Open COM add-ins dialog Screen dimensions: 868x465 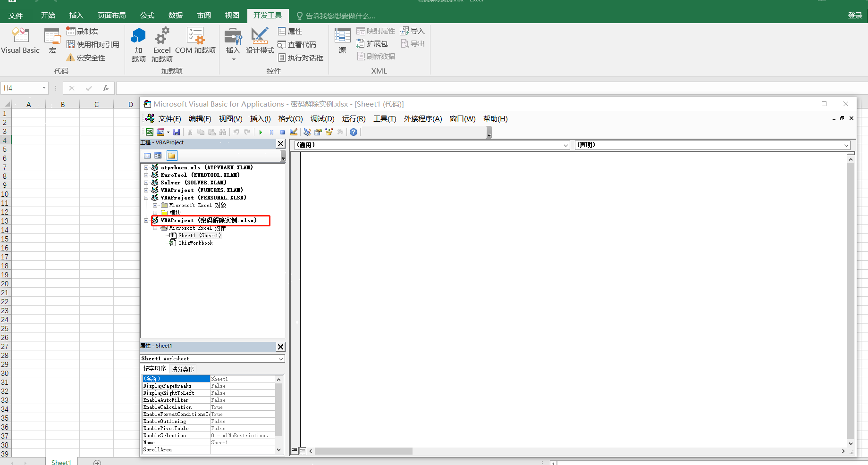pos(195,41)
